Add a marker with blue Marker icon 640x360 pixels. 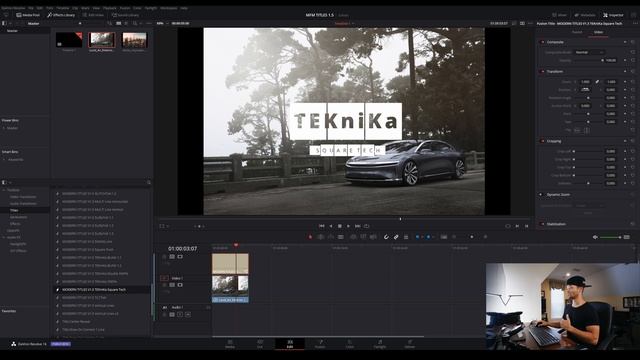(x=428, y=237)
